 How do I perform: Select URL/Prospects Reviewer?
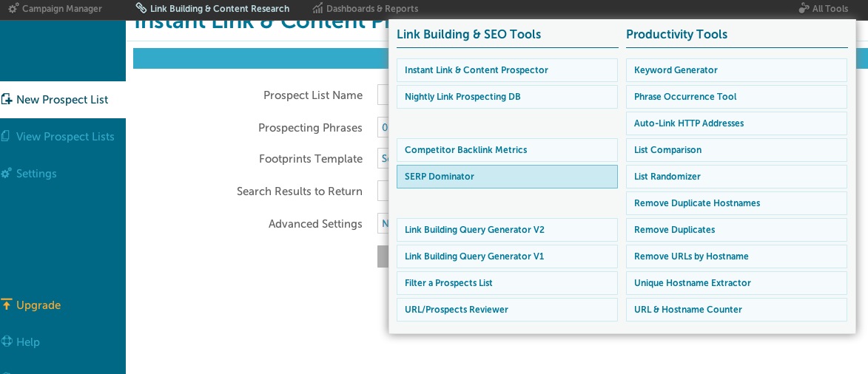coord(507,310)
